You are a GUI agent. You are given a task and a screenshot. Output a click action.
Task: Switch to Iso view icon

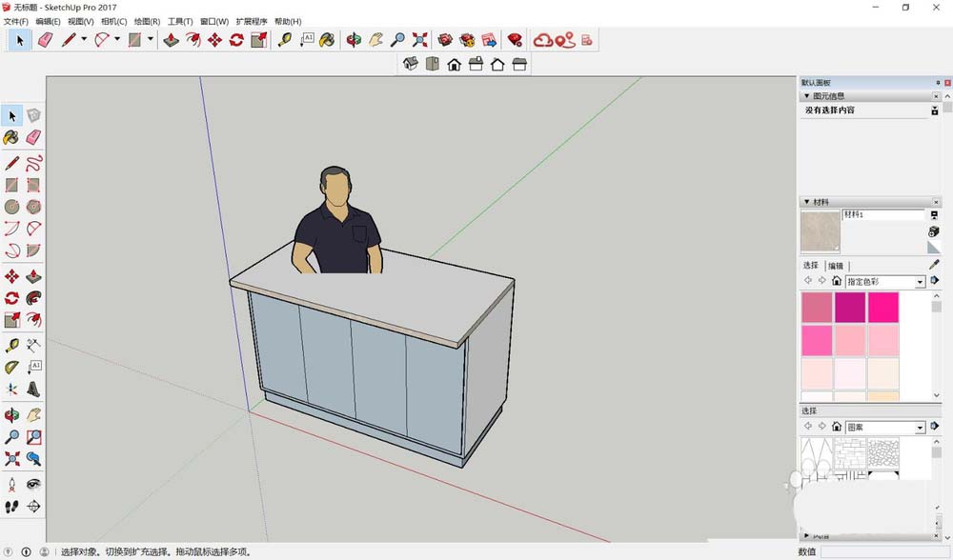point(409,63)
